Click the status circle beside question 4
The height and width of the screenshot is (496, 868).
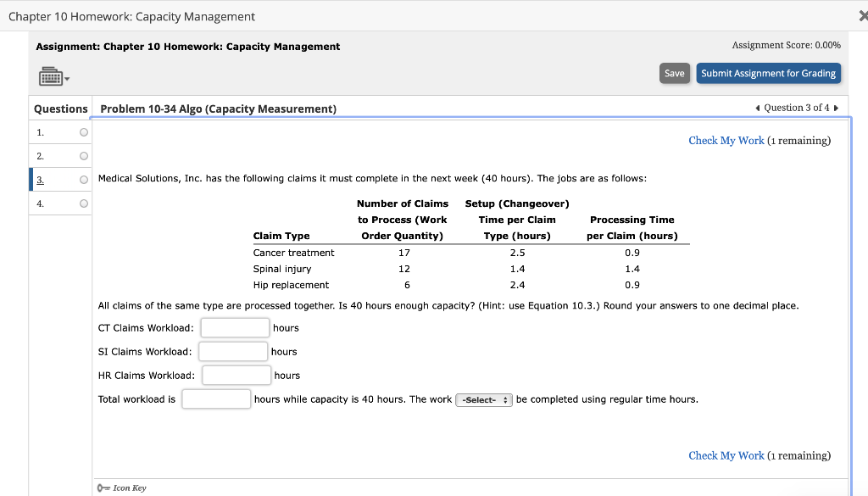(x=82, y=203)
